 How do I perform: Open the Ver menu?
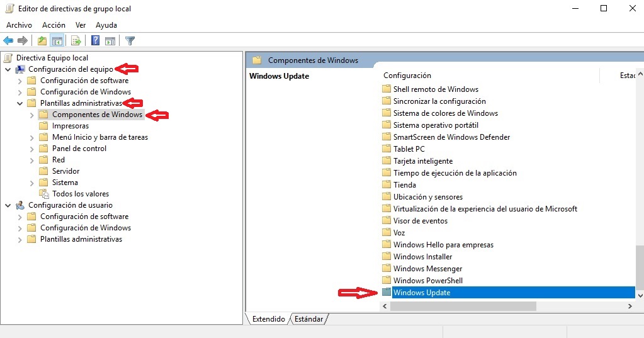[x=81, y=25]
